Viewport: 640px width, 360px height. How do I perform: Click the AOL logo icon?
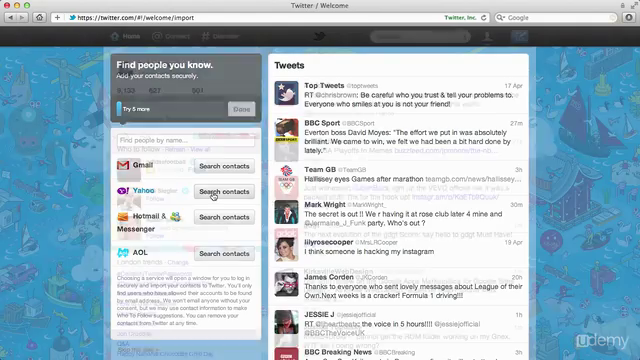pyautogui.click(x=123, y=253)
